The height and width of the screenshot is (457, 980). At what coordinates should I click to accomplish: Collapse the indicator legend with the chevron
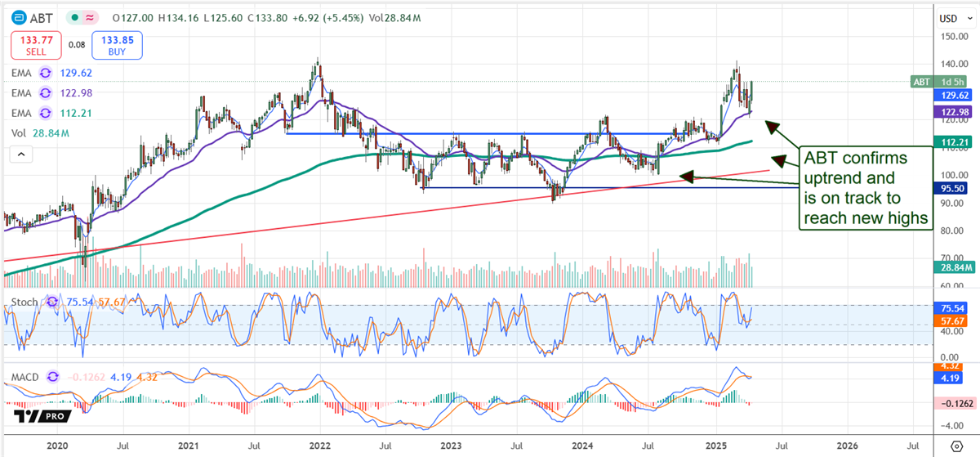click(x=20, y=154)
